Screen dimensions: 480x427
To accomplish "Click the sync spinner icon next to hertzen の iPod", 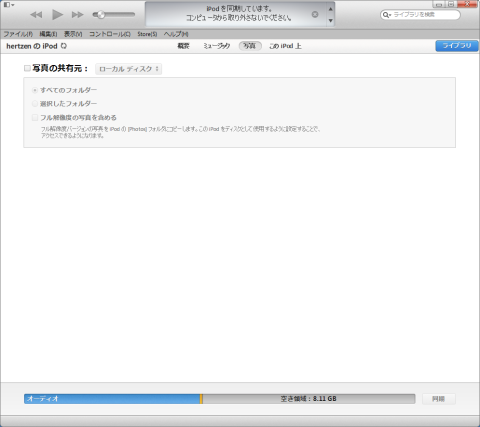I will (x=64, y=46).
